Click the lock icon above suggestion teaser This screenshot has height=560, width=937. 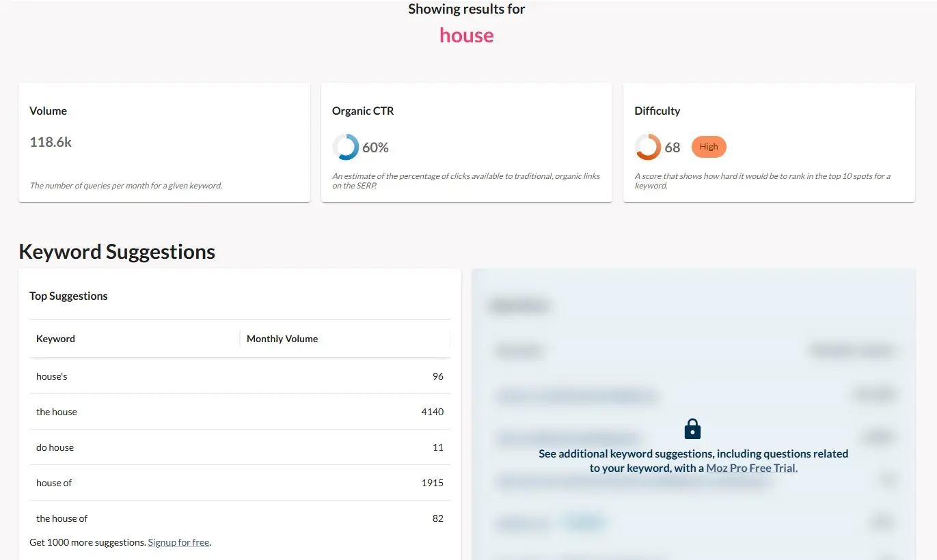point(692,428)
